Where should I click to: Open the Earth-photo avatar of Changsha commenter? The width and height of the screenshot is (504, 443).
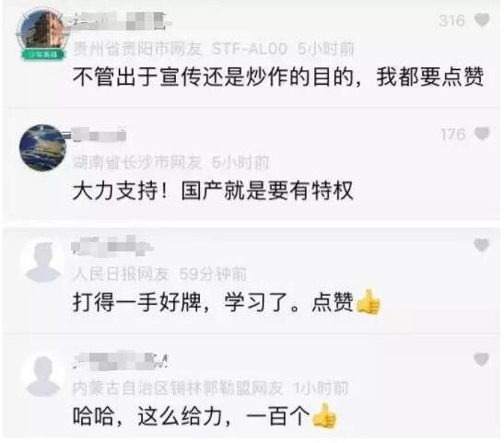coord(42,147)
